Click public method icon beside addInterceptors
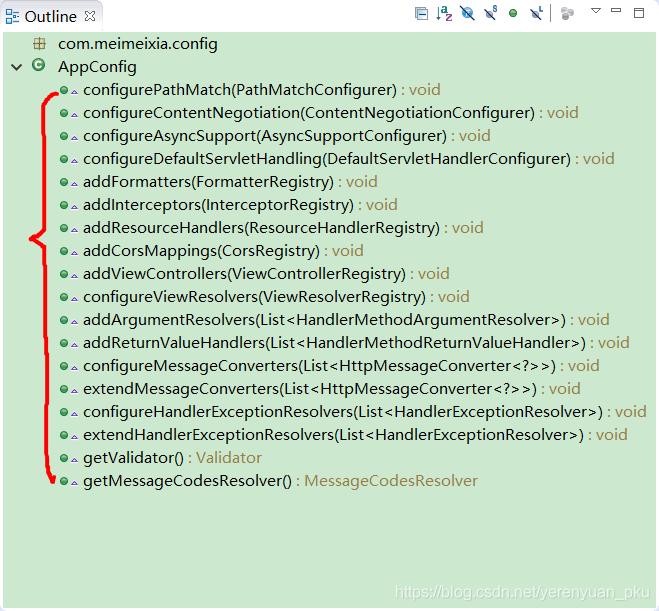The height and width of the screenshot is (611, 659). (64, 205)
